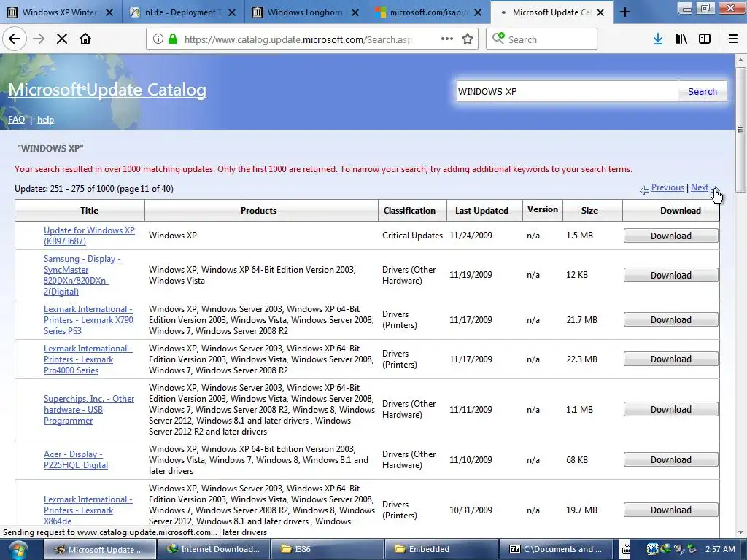This screenshot has width=747, height=560.
Task: Download the Lexmark Pro4000 22.3 MB driver
Action: (x=671, y=359)
